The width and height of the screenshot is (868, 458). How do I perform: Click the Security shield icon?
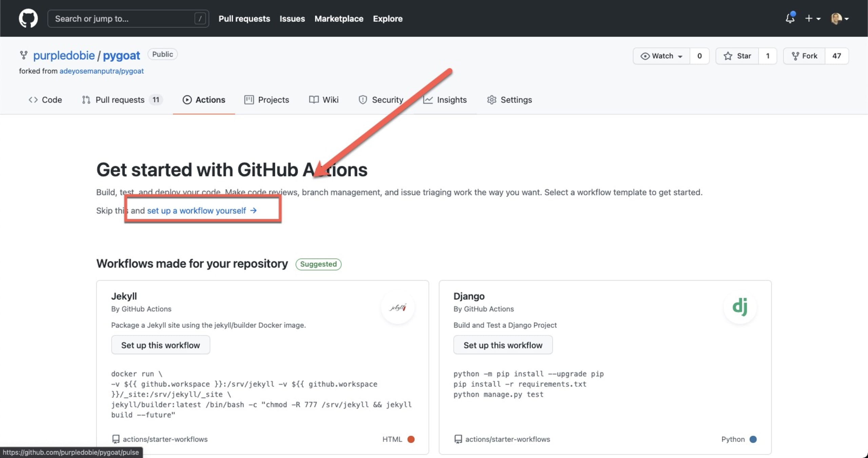pos(363,100)
